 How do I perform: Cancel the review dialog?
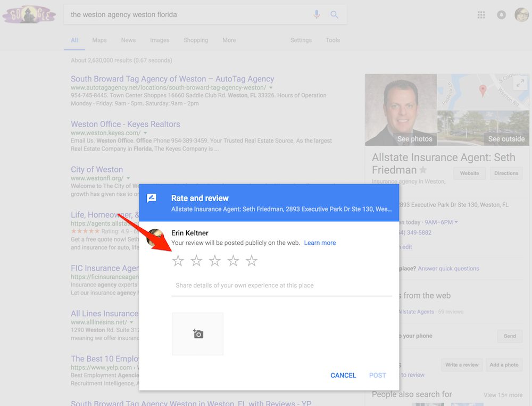[x=343, y=375]
